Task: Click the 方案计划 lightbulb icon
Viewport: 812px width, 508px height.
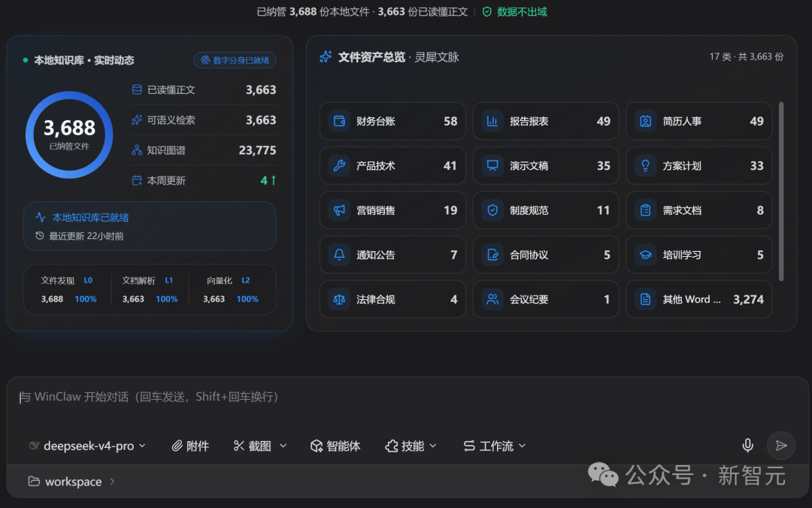Action: click(x=645, y=166)
